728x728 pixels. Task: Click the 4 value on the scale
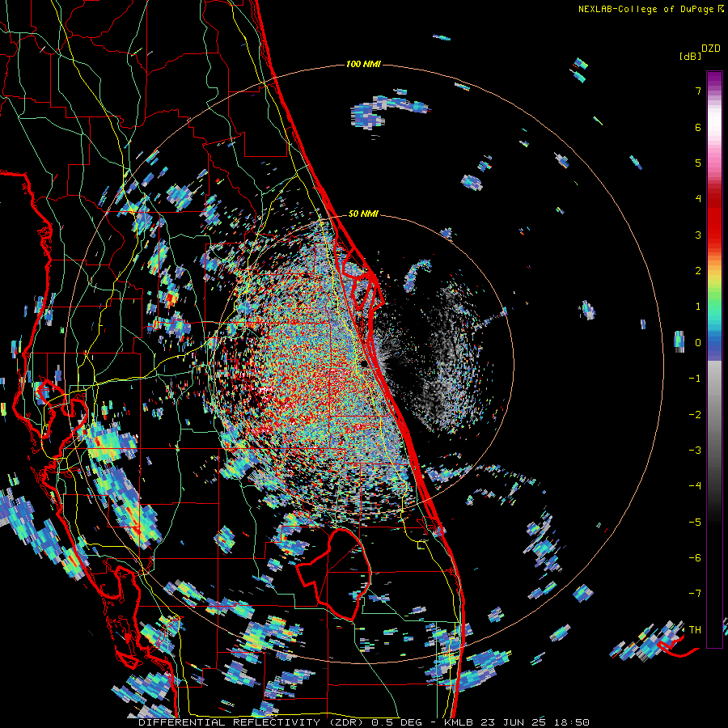(x=698, y=199)
